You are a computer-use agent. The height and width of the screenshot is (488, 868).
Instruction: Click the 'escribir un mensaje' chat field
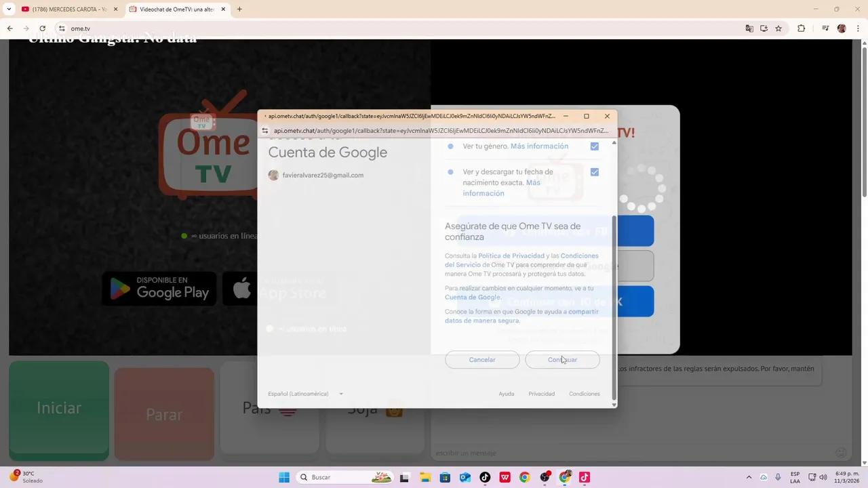tap(631, 453)
